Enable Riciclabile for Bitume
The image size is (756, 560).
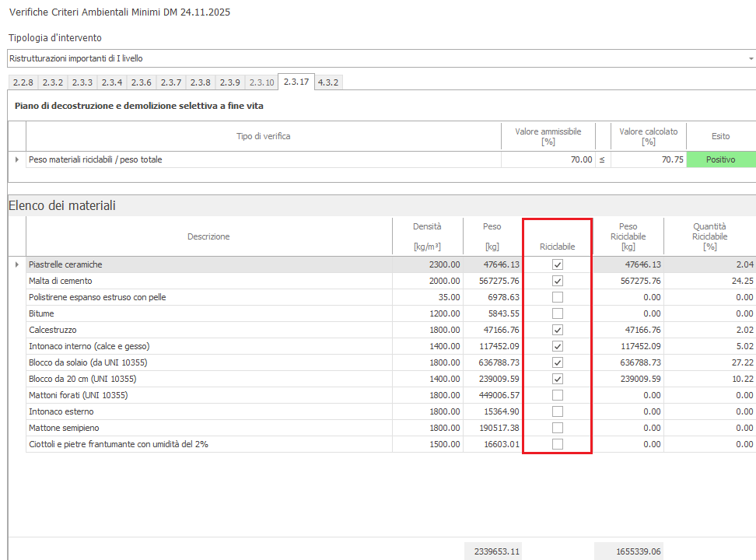558,313
